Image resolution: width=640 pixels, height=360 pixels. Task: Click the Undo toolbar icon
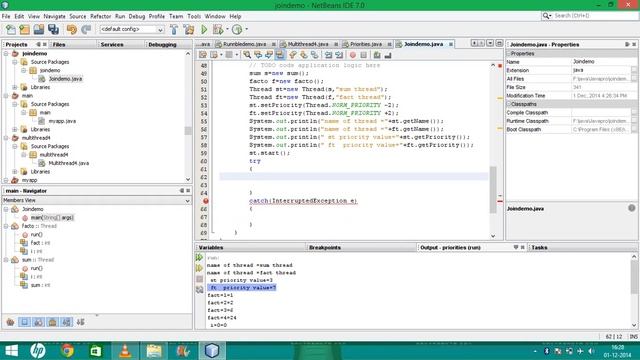[x=72, y=29]
